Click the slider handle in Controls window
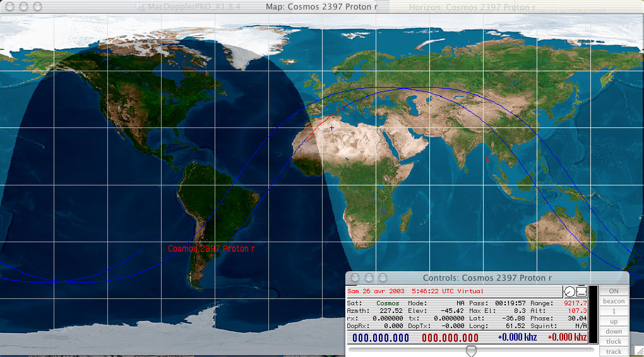The image size is (644, 357). [x=470, y=350]
